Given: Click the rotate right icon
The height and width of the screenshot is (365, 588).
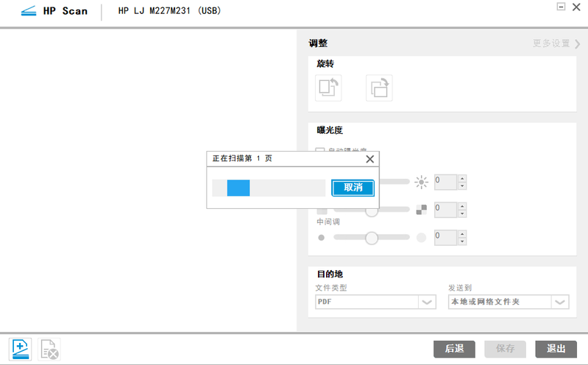Looking at the screenshot, I should tap(379, 88).
